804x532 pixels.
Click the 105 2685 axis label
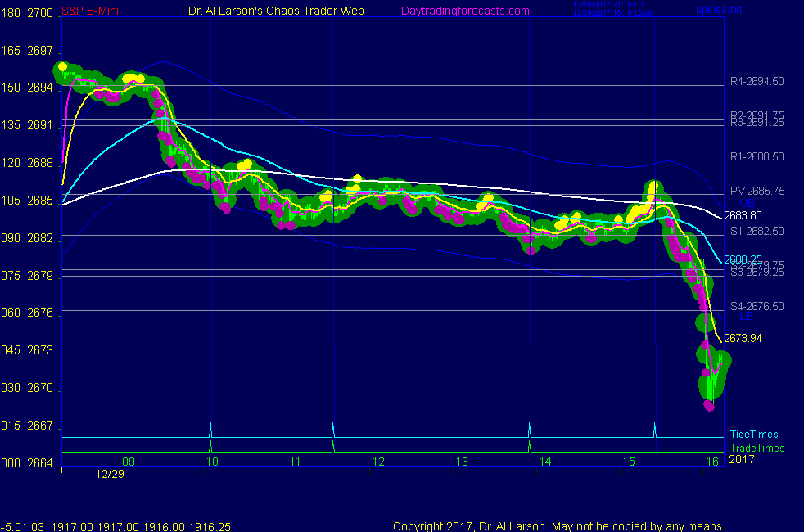point(27,201)
